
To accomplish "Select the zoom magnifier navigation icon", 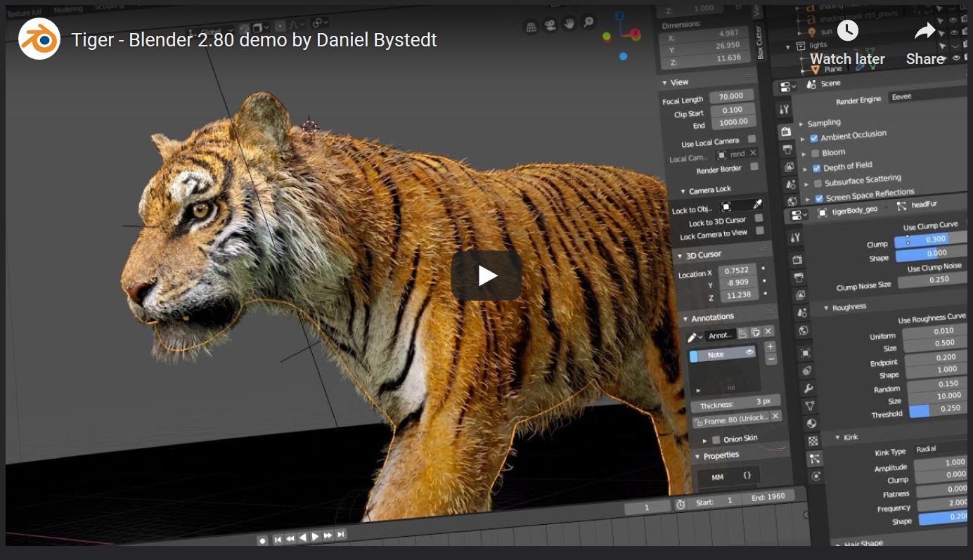I will (x=588, y=22).
